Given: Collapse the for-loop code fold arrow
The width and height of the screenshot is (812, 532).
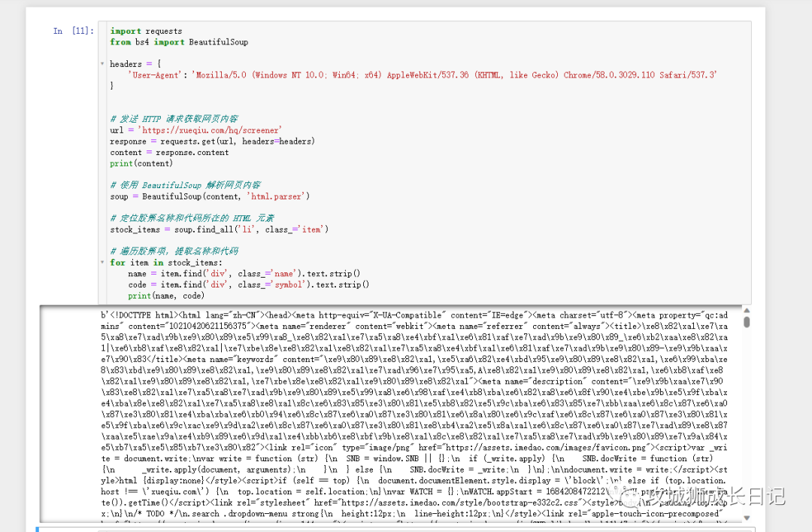Looking at the screenshot, I should coord(102,263).
